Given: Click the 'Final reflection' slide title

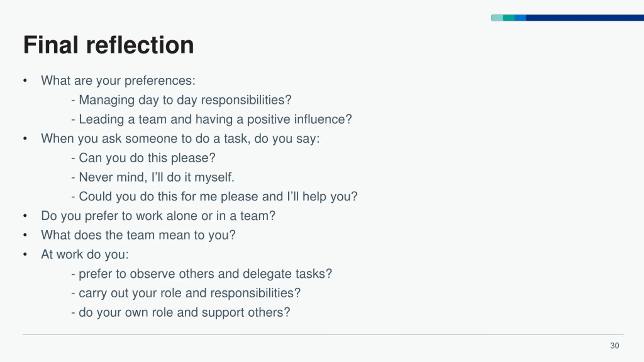Looking at the screenshot, I should (108, 45).
